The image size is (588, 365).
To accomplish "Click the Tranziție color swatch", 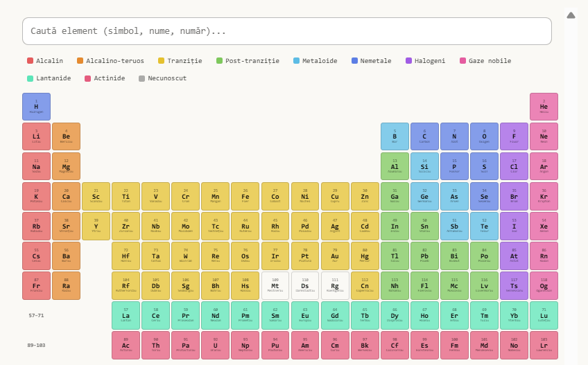I will [162, 61].
